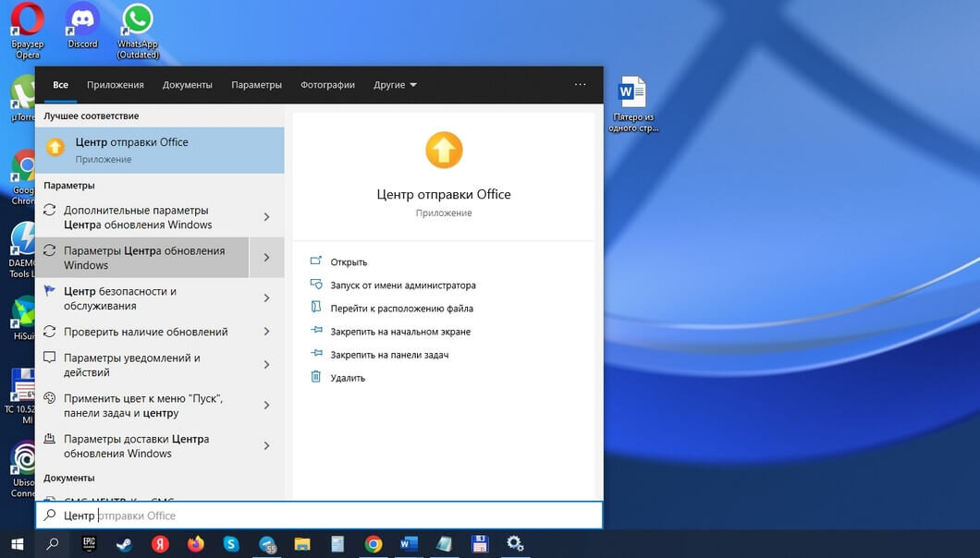This screenshot has width=980, height=558.
Task: Open the WhatsApp (Outdated) desktop shortcut
Action: 138,30
